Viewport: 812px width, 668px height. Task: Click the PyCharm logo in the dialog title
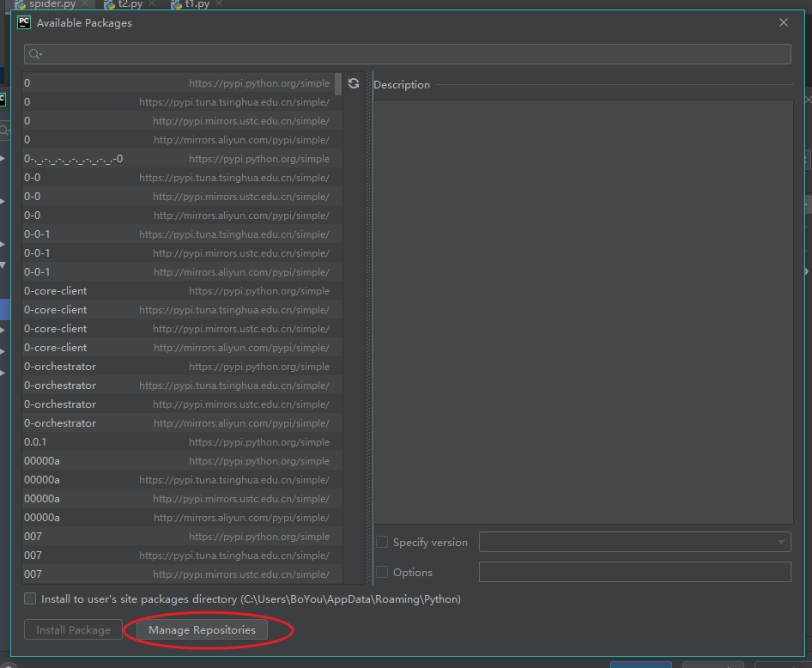coord(24,23)
